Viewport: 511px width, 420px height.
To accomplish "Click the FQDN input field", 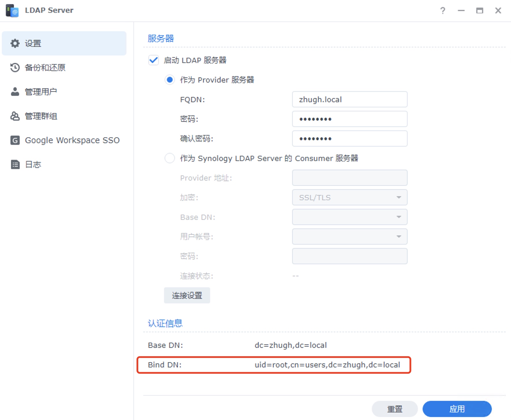I will pyautogui.click(x=350, y=100).
